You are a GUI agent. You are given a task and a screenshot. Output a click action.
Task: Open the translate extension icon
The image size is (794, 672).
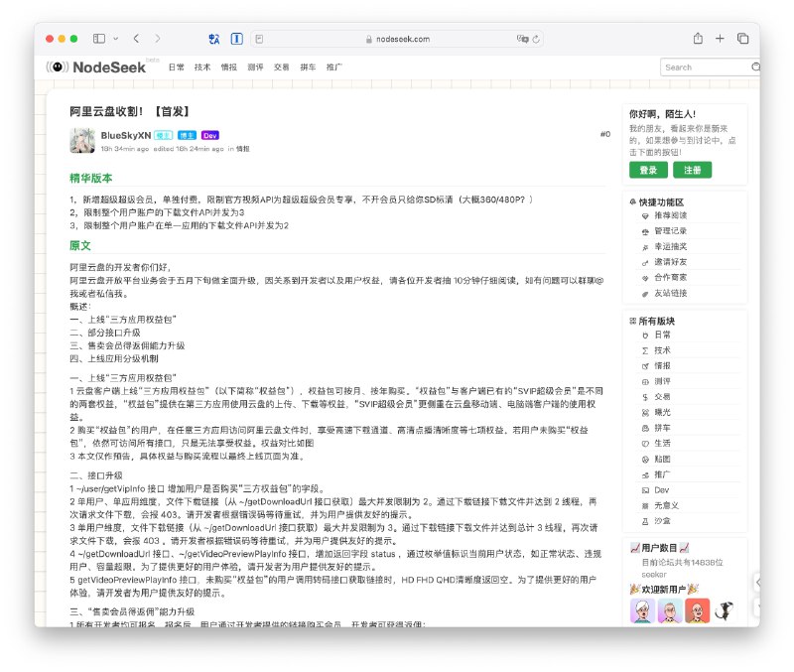click(214, 39)
